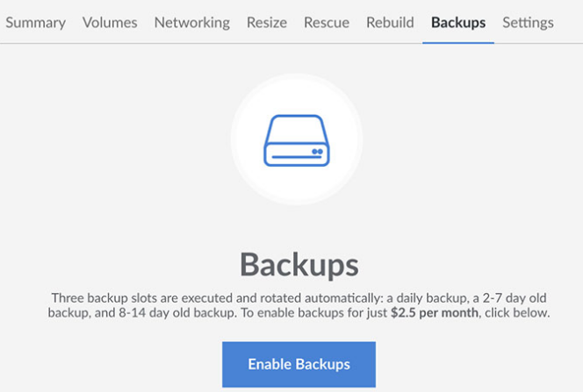This screenshot has width=583, height=392.
Task: Open the Rescue tab
Action: 327,22
